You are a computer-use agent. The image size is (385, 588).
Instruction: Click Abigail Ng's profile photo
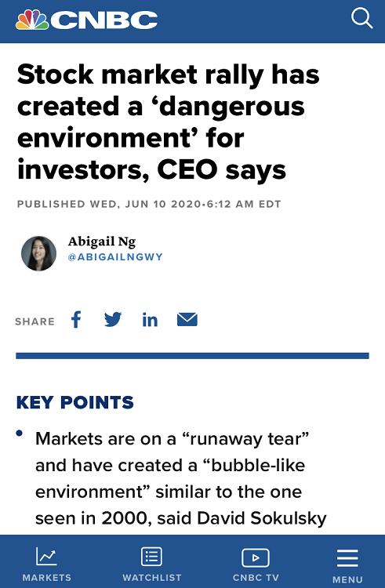[38, 253]
